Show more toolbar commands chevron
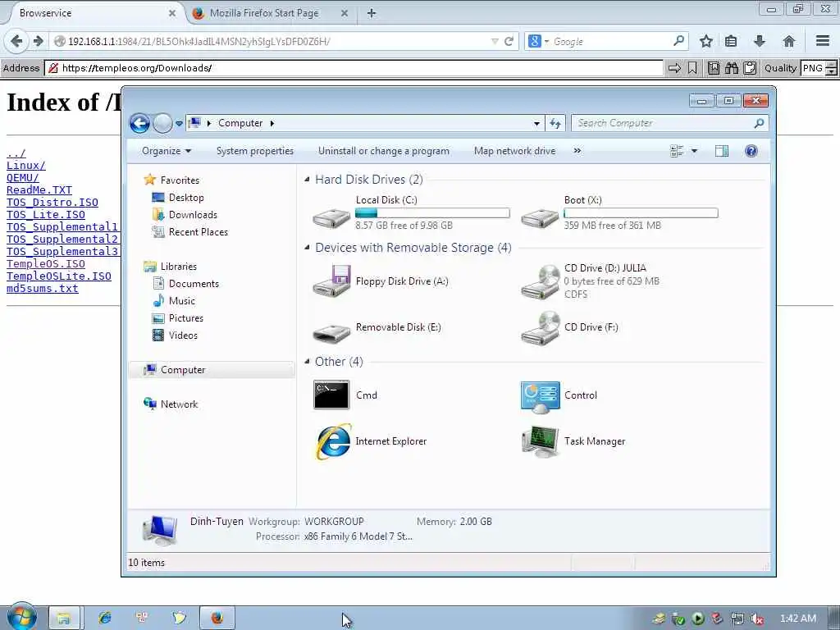The height and width of the screenshot is (630, 840). tap(577, 151)
